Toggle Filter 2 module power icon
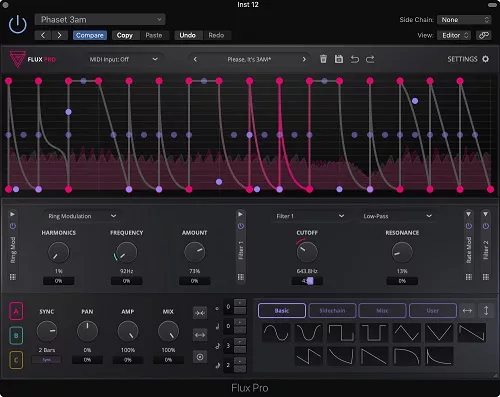The image size is (500, 397). (x=486, y=226)
